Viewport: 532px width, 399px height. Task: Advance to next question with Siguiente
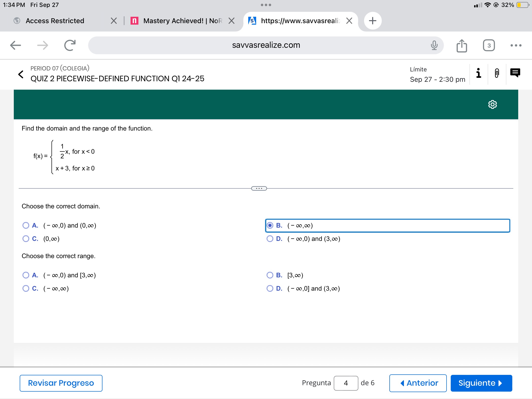pyautogui.click(x=481, y=383)
